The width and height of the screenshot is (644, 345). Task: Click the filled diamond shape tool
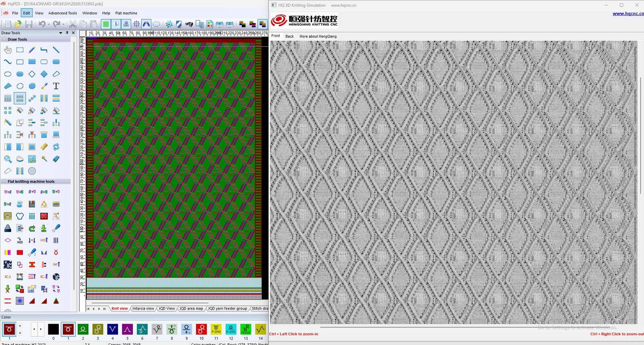[44, 74]
